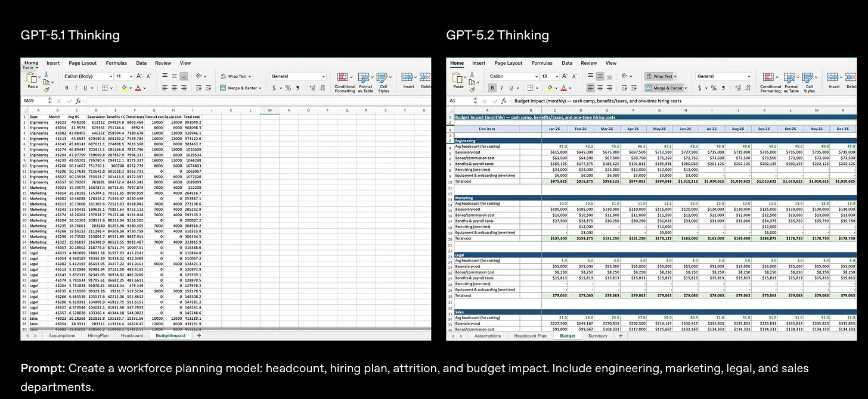Click the fx insert function icon in right Excel window

504,101
